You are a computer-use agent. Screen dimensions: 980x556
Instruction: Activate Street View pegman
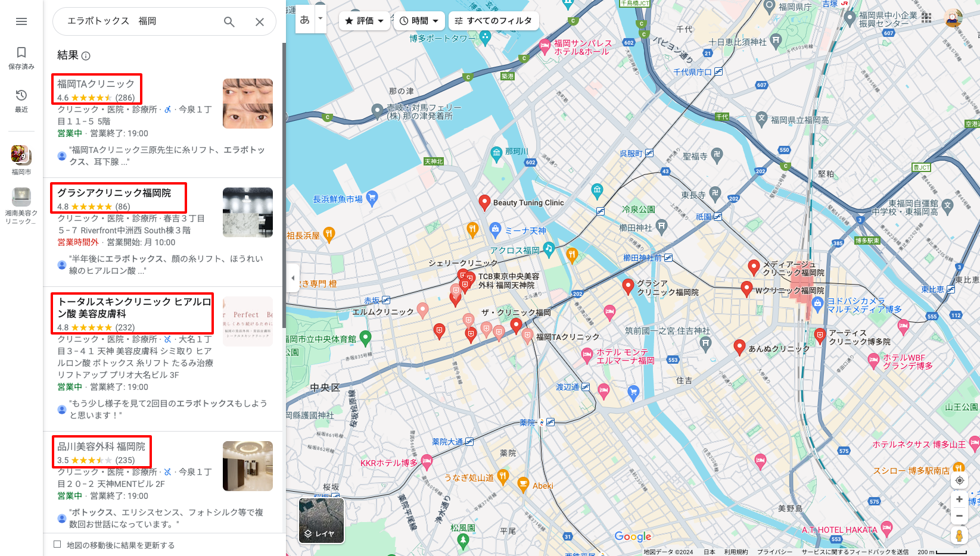pyautogui.click(x=959, y=536)
